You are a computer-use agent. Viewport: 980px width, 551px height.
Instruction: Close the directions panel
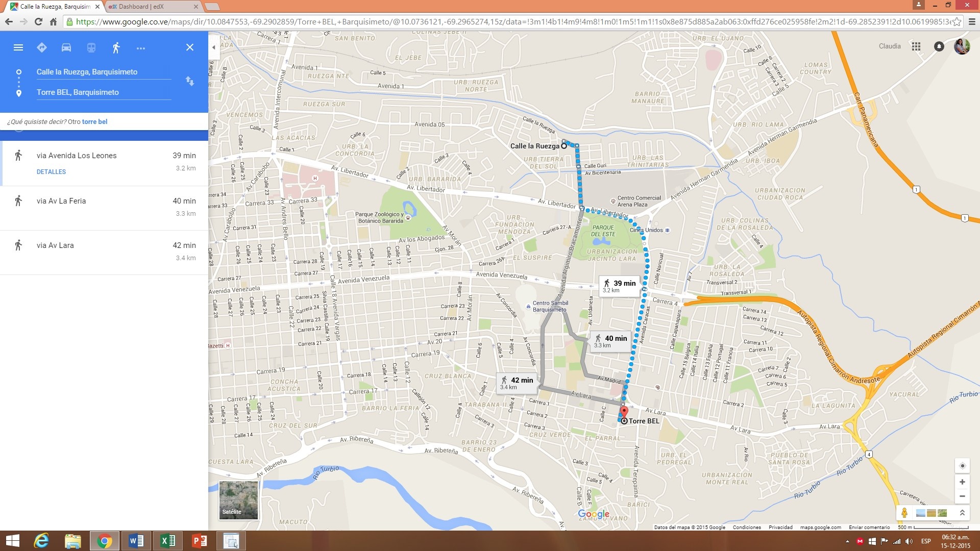pos(189,47)
